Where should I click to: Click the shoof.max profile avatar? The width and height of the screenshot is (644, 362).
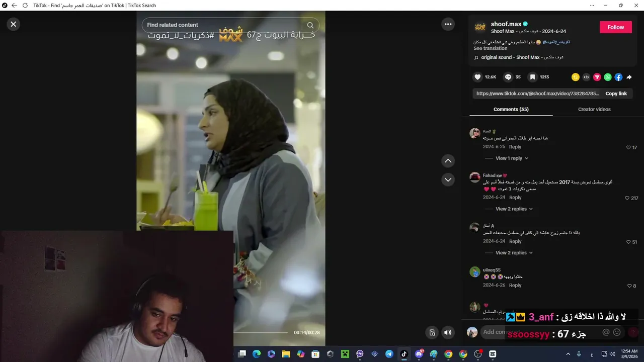[x=480, y=27]
